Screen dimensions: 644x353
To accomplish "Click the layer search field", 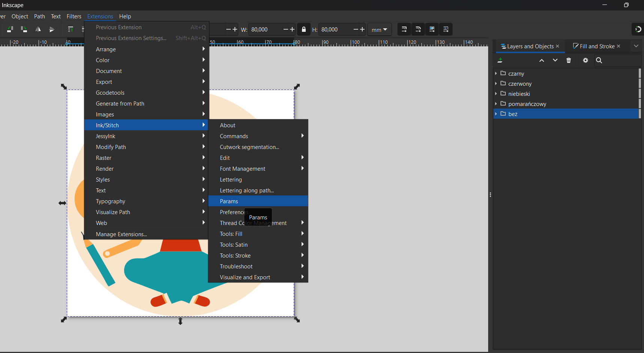I will point(617,60).
